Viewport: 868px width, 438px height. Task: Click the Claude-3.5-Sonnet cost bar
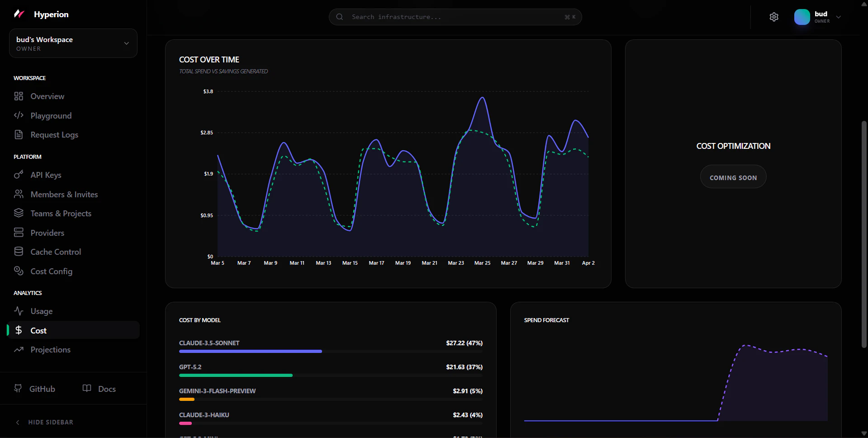pos(250,351)
